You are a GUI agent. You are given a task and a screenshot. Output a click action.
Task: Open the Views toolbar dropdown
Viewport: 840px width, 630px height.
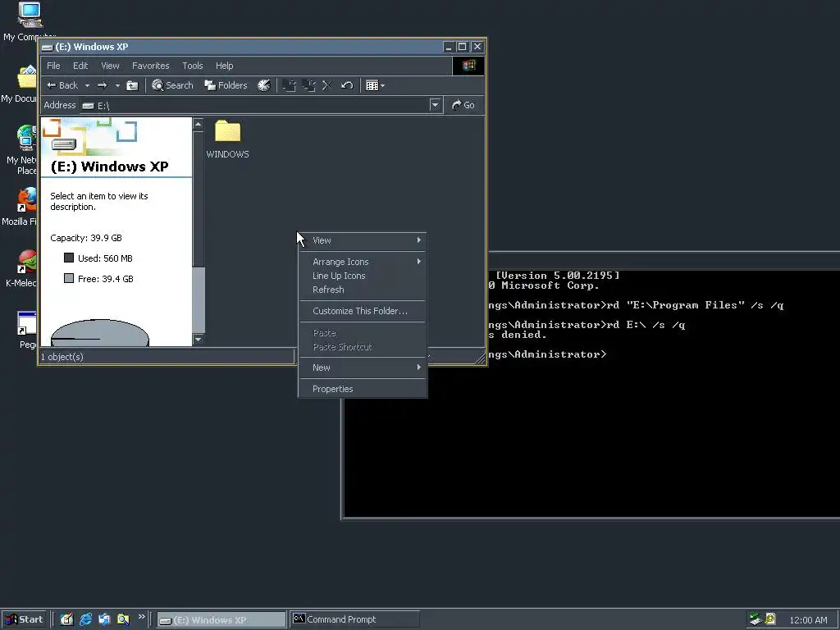click(x=375, y=85)
